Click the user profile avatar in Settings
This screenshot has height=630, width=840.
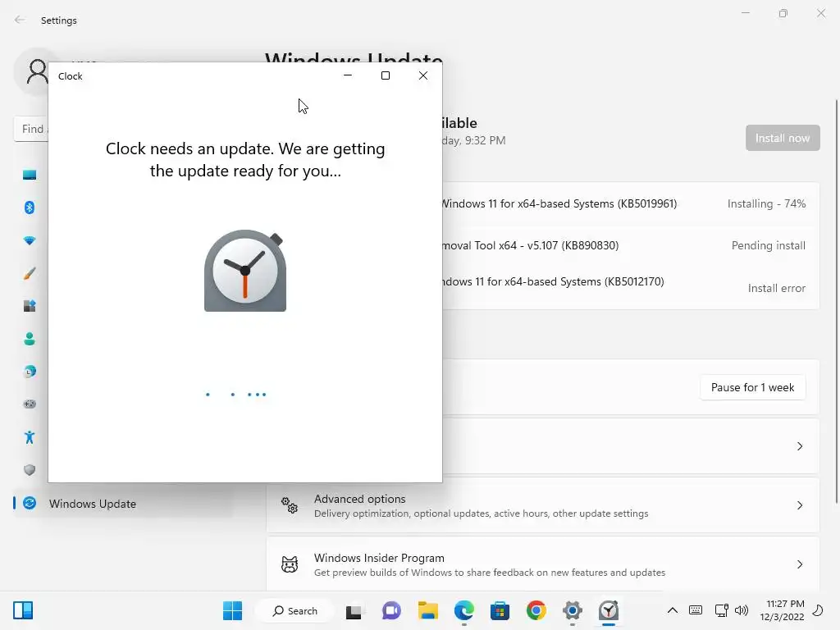coord(34,71)
